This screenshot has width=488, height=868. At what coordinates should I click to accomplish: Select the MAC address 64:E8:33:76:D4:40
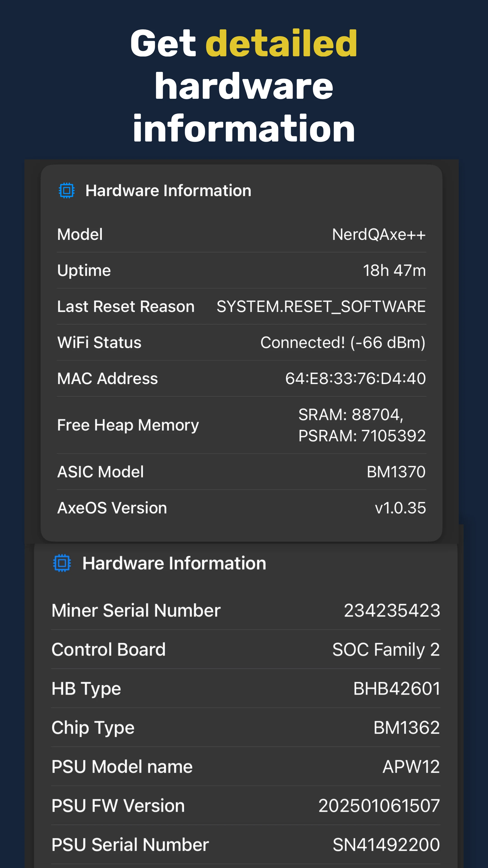click(x=356, y=379)
